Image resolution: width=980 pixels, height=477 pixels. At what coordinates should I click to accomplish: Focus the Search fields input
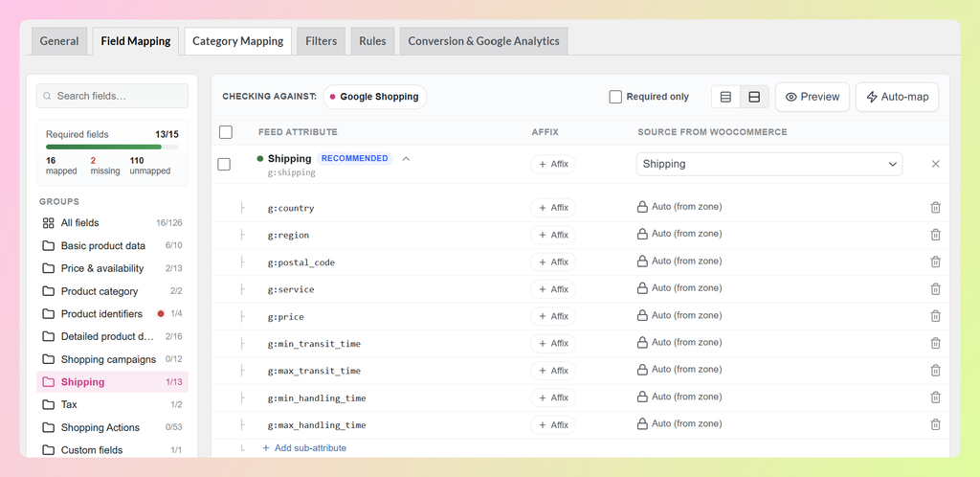(x=112, y=97)
